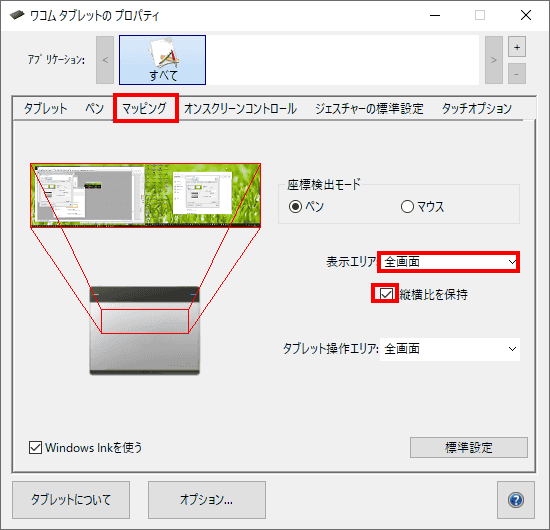The height and width of the screenshot is (530, 550).
Task: Select the すべて application icon
Action: click(x=162, y=60)
